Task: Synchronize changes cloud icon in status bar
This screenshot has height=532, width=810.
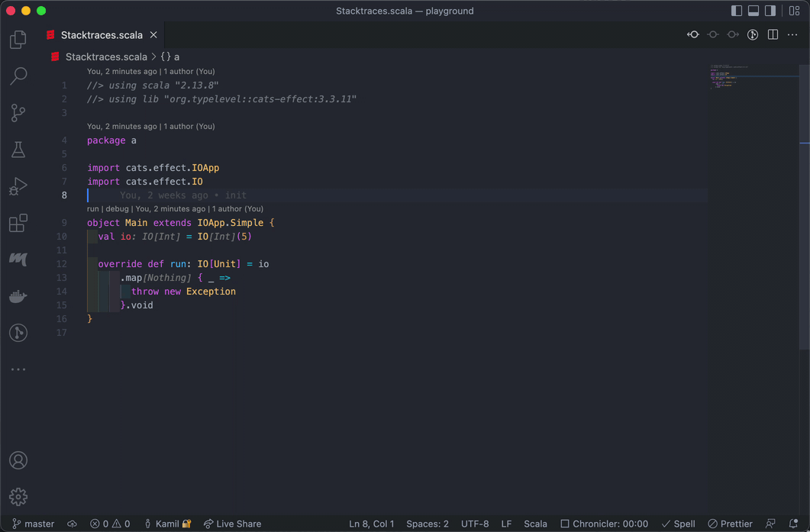Action: click(x=72, y=524)
